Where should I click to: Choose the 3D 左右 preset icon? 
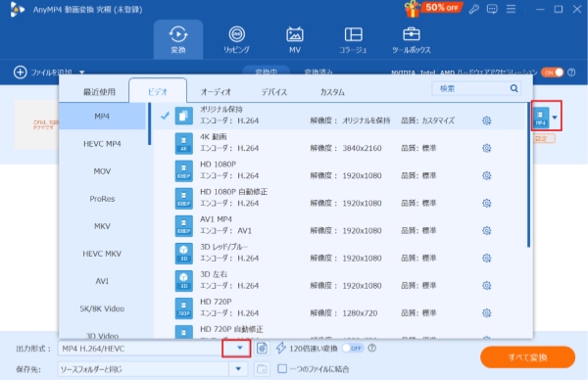coord(184,281)
